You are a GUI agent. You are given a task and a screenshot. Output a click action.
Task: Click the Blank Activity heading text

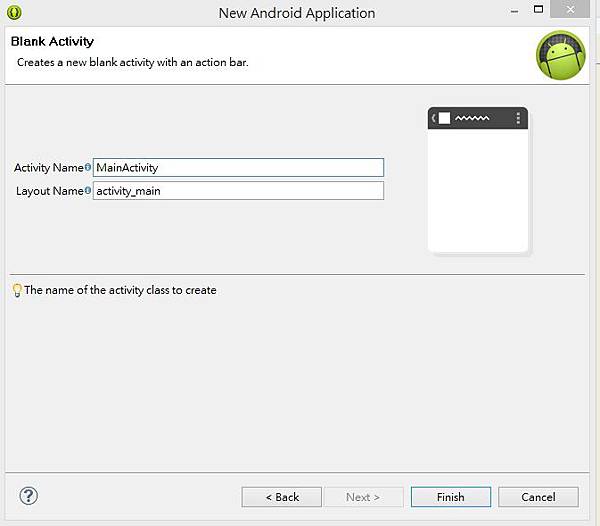click(52, 41)
